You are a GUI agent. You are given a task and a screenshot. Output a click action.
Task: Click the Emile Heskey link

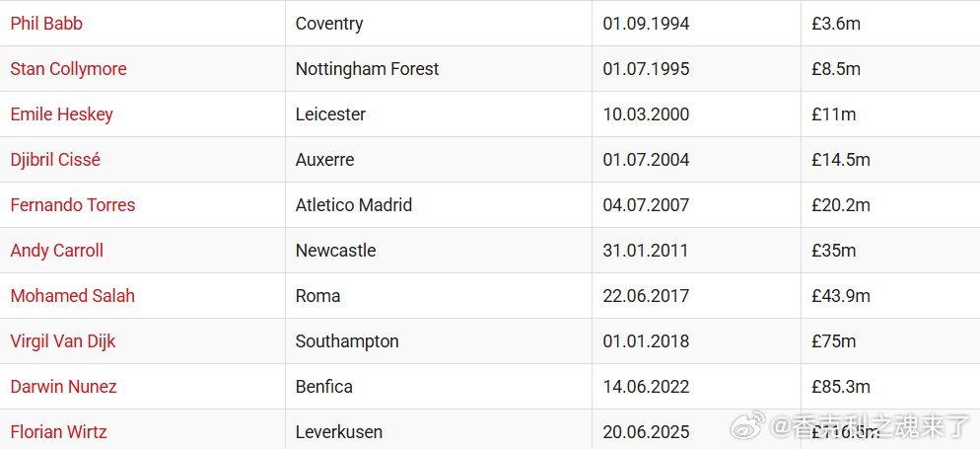pyautogui.click(x=62, y=114)
